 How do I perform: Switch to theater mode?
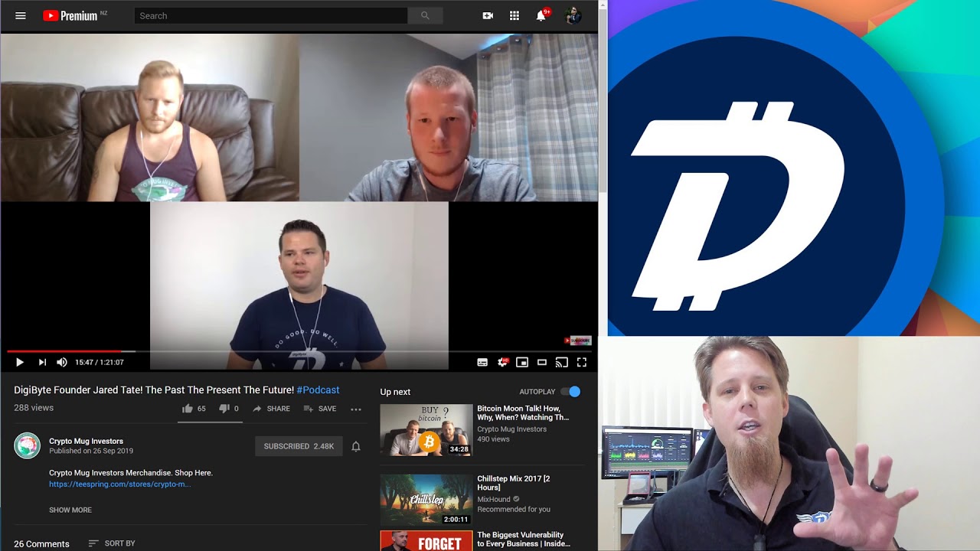tap(542, 362)
